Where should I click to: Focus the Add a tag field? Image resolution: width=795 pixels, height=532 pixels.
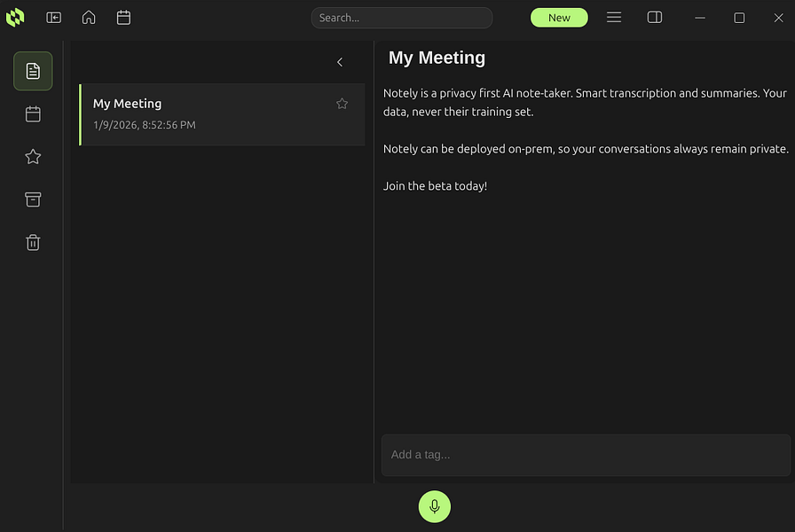[x=586, y=455]
